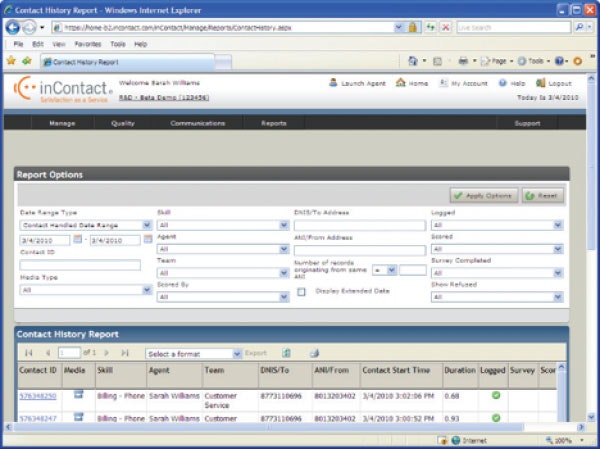Viewport: 600px width, 449px height.
Task: Click media icon for contact 576348250
Action: (x=77, y=396)
